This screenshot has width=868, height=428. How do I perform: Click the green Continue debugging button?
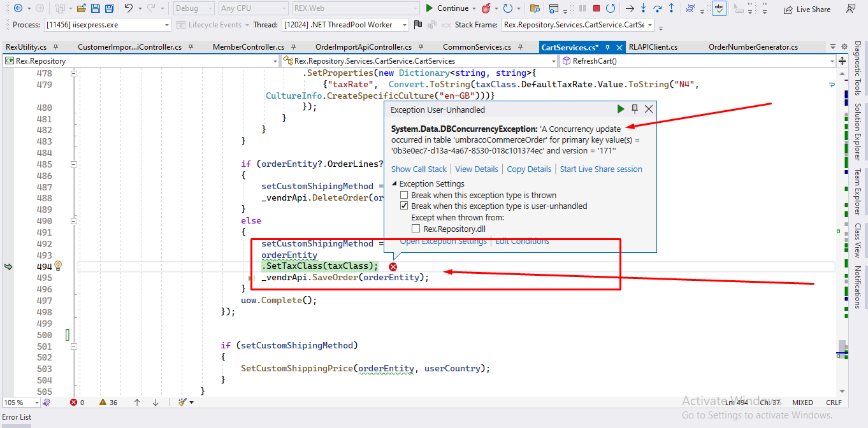(x=447, y=8)
